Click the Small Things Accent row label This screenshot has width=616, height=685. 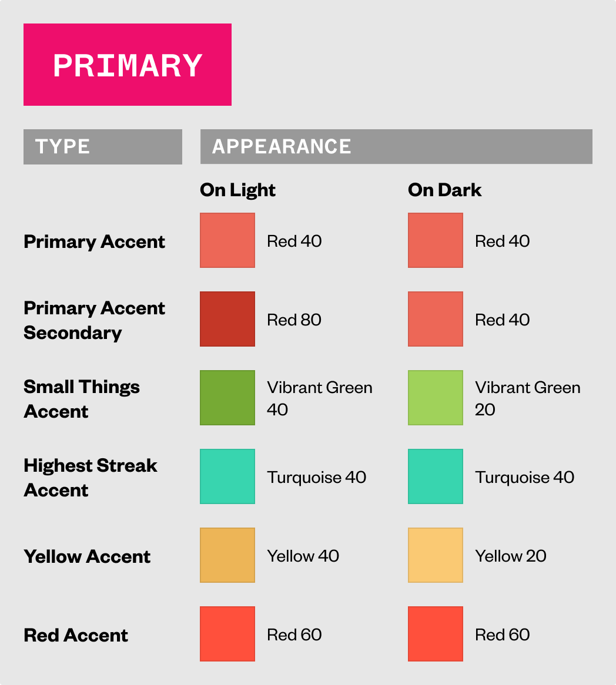click(x=82, y=399)
